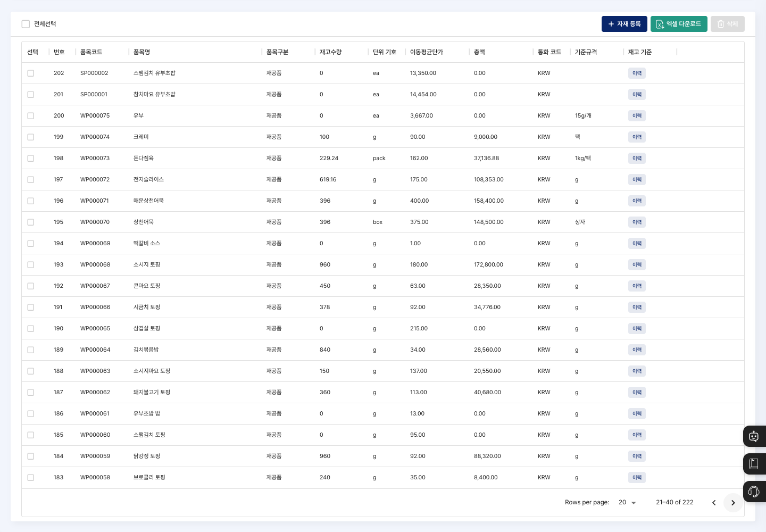Sort by the 재고수량 column header
The width and height of the screenshot is (766, 532).
click(x=330, y=52)
